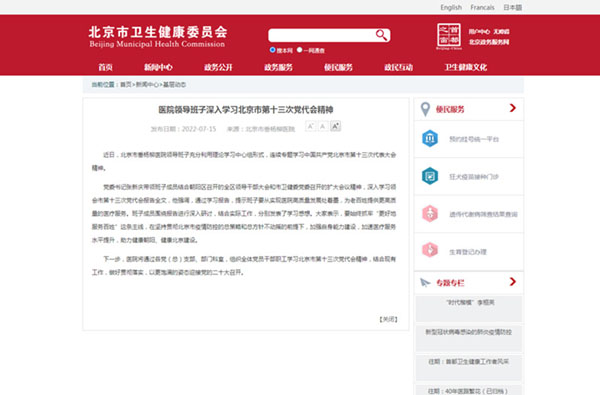Screen dimensions: 600x395
Task: Click the paper plane icon beside 专题专栏
Action: [425, 282]
